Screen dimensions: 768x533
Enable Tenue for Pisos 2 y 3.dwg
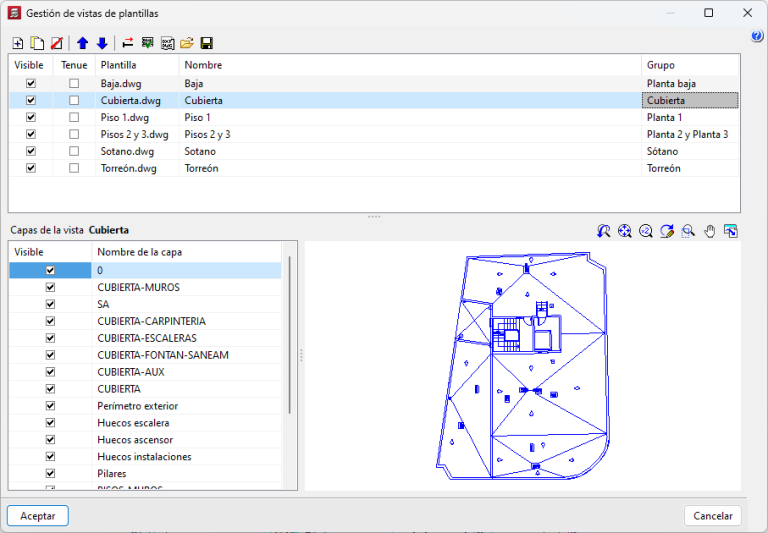74,134
